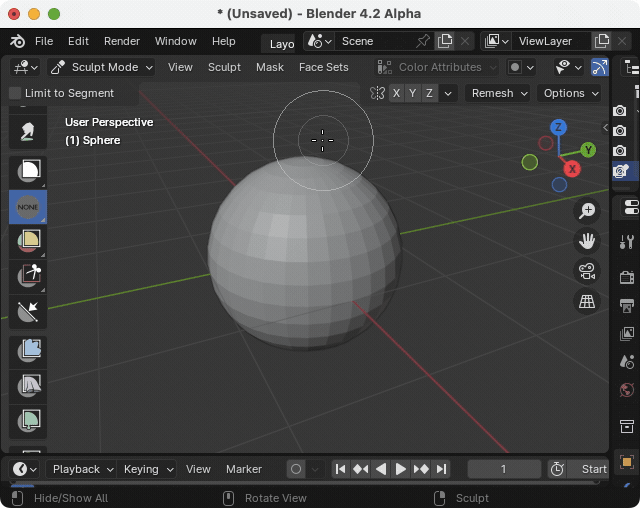Image resolution: width=640 pixels, height=508 pixels.
Task: Open the 3D viewport editor type dropdown
Action: click(x=25, y=67)
